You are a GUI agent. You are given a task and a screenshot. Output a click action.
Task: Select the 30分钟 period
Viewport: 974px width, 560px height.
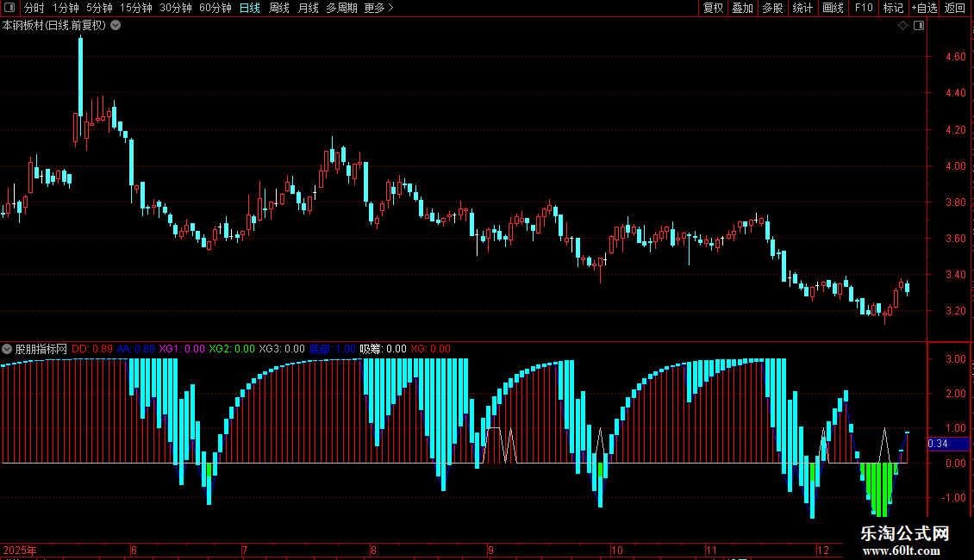[x=175, y=8]
